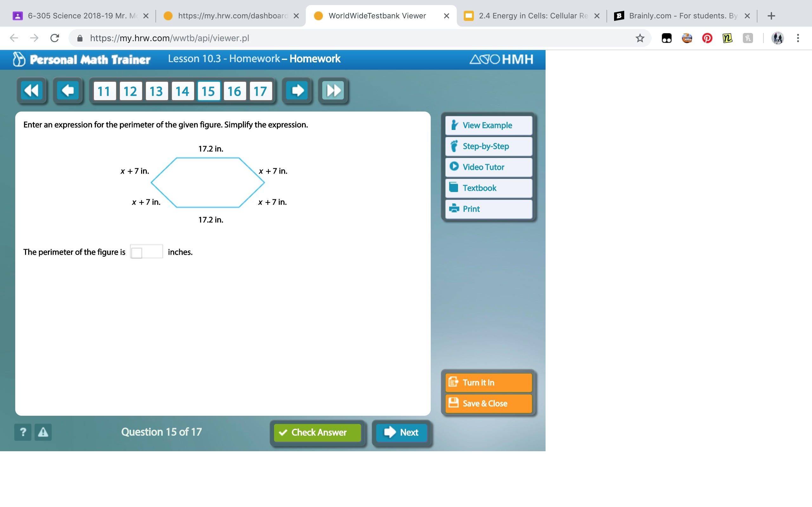Click the warning triangle icon
Viewport: 812px width, 507px height.
(x=43, y=432)
